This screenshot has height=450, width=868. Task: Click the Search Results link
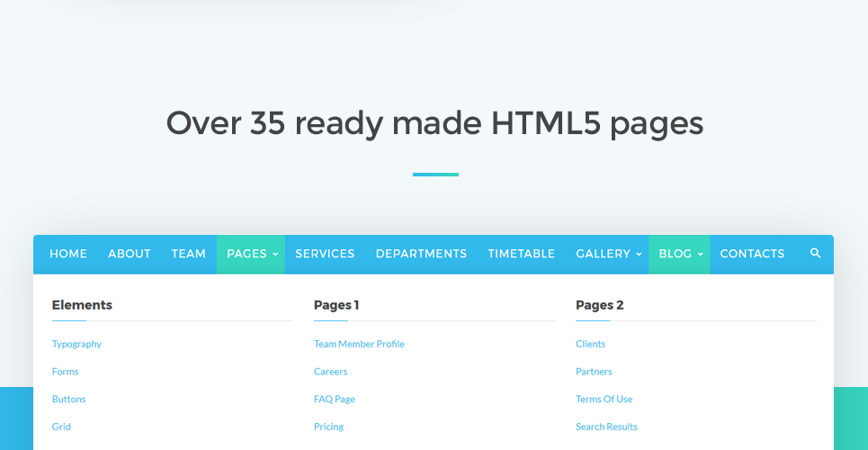point(606,427)
